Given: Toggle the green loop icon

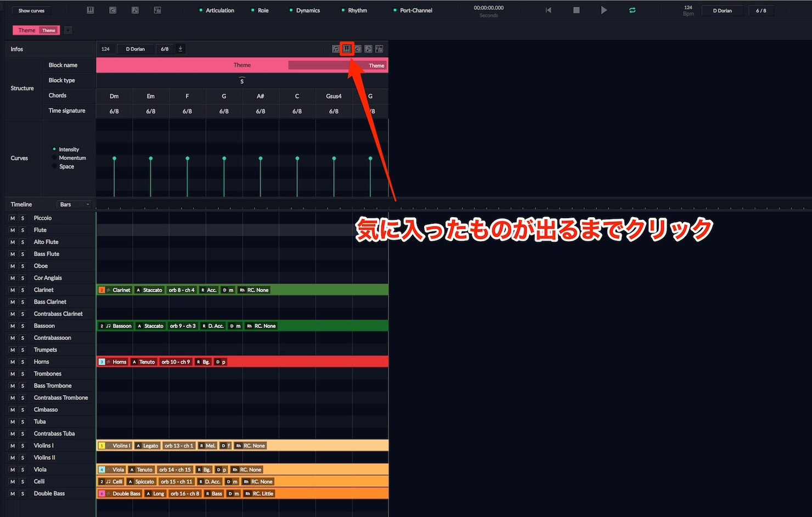Looking at the screenshot, I should click(632, 10).
